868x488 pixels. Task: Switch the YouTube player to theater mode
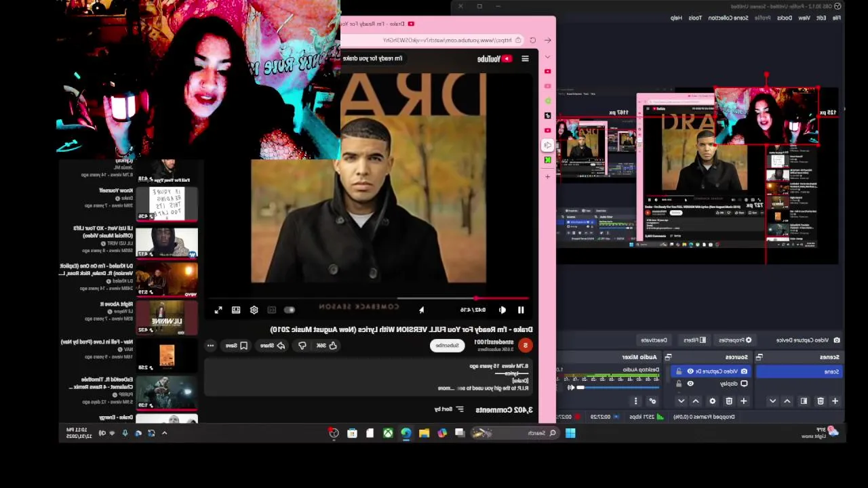point(236,310)
